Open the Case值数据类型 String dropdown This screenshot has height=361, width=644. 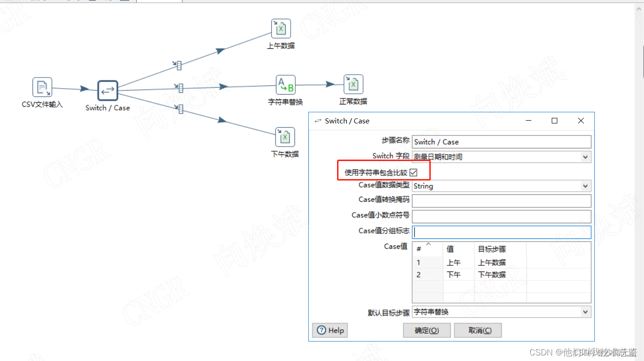coord(586,186)
